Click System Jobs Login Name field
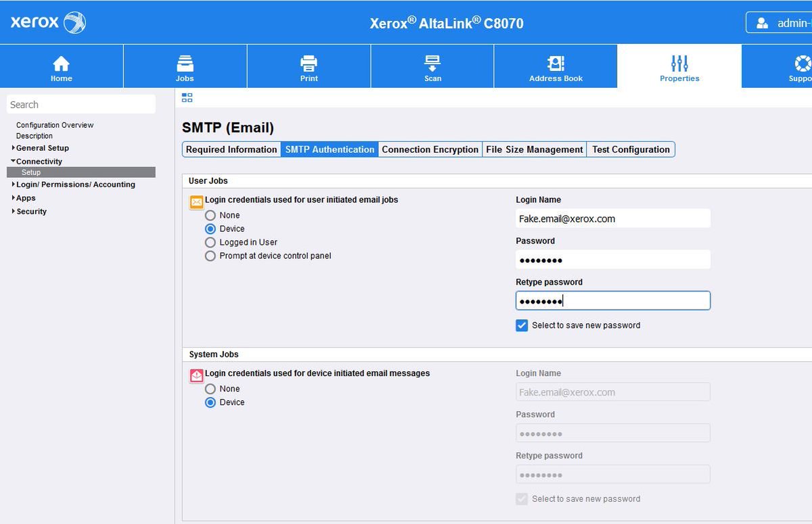This screenshot has width=812, height=524. (613, 392)
